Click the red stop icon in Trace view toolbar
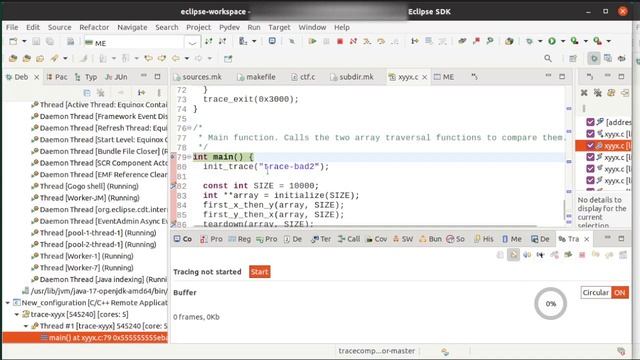The width and height of the screenshot is (640, 360). (582, 255)
